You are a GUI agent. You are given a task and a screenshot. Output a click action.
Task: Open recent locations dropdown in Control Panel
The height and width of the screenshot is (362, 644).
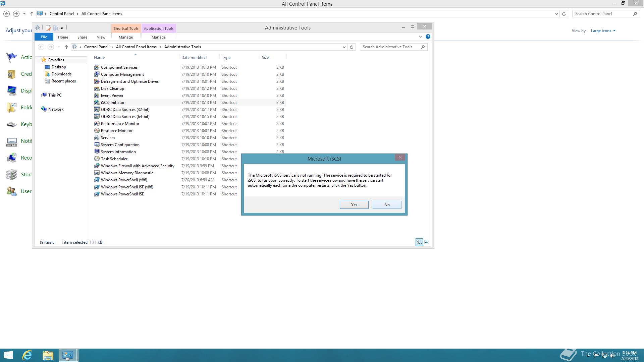[x=24, y=14]
